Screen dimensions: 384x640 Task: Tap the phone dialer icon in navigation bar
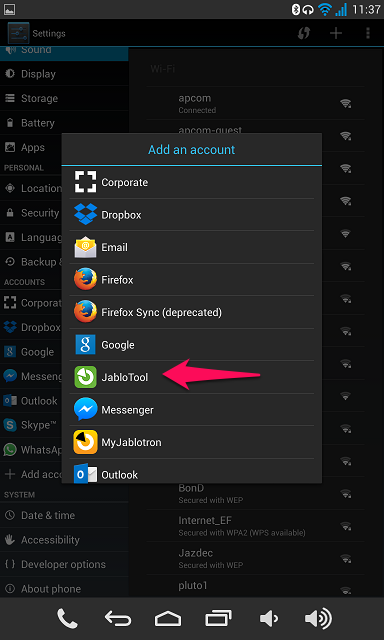click(67, 619)
